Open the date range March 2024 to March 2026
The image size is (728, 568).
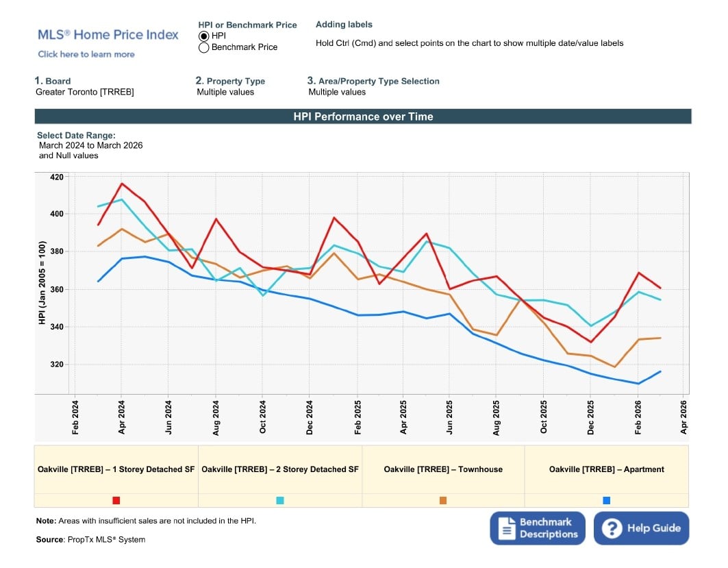pyautogui.click(x=90, y=145)
